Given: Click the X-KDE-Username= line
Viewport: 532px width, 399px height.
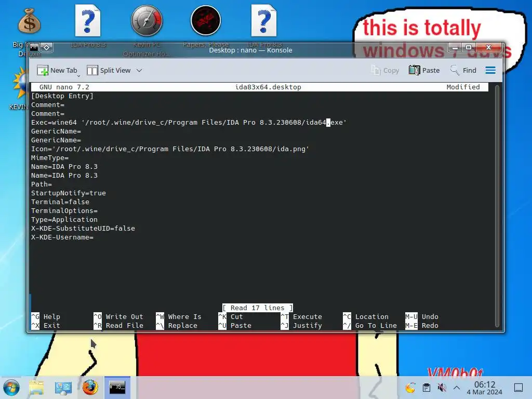Looking at the screenshot, I should click(62, 237).
